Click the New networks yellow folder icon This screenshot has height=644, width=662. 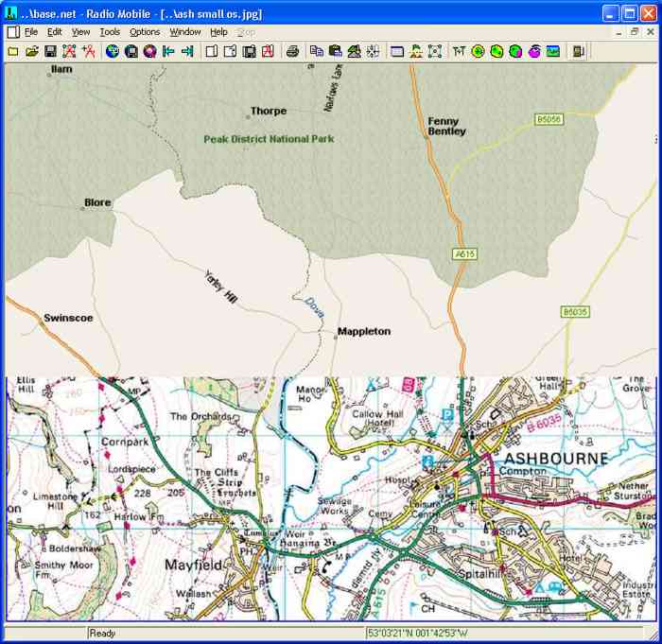pos(13,51)
